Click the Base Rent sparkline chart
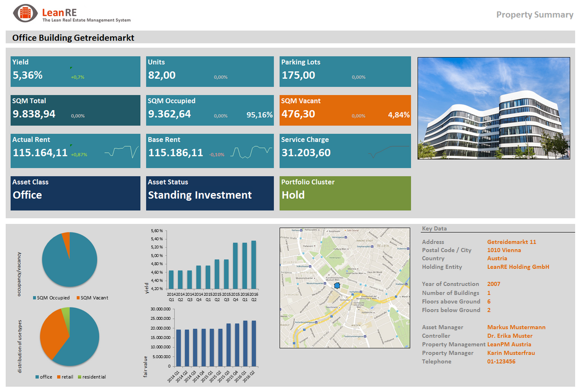The height and width of the screenshot is (392, 580). tap(251, 152)
